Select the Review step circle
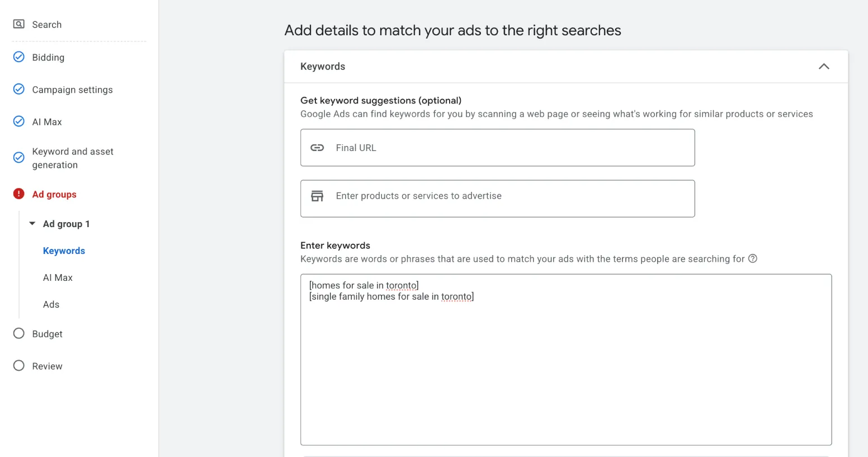This screenshot has height=457, width=868. (19, 366)
